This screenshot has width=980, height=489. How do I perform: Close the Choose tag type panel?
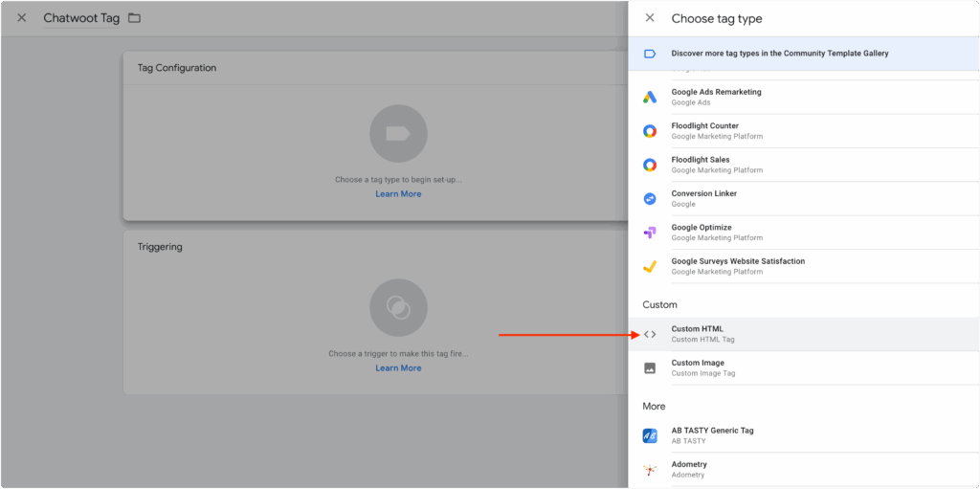pos(650,18)
